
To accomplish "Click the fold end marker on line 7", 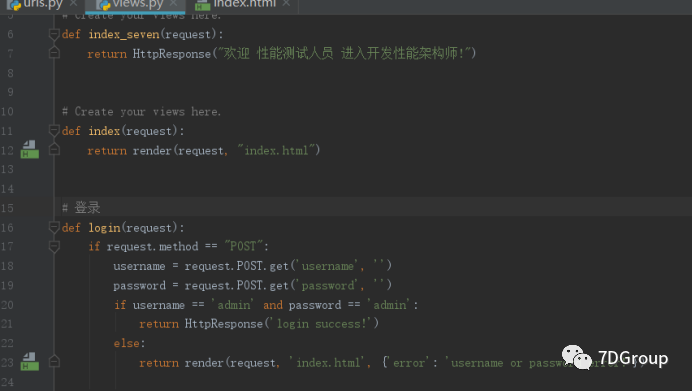I will 54,53.
